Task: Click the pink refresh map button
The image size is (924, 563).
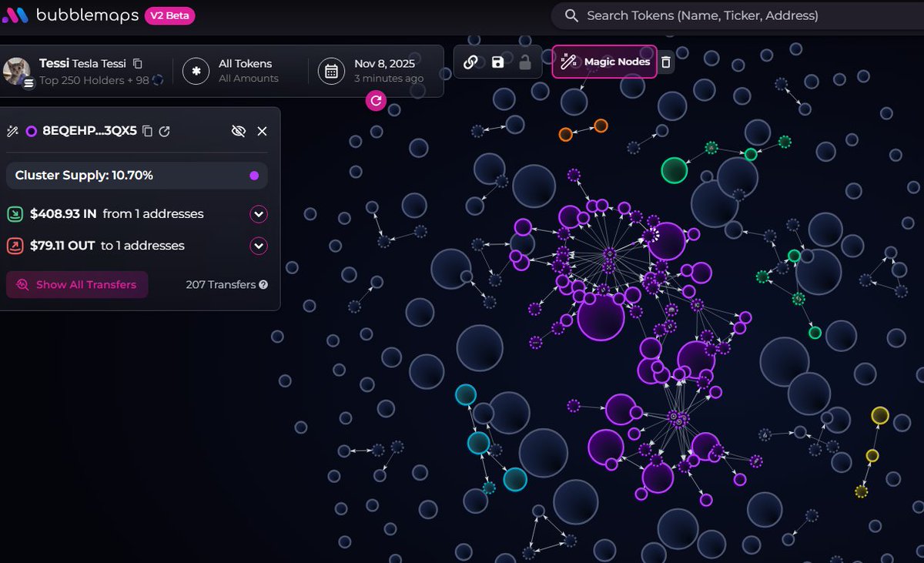Action: point(376,100)
